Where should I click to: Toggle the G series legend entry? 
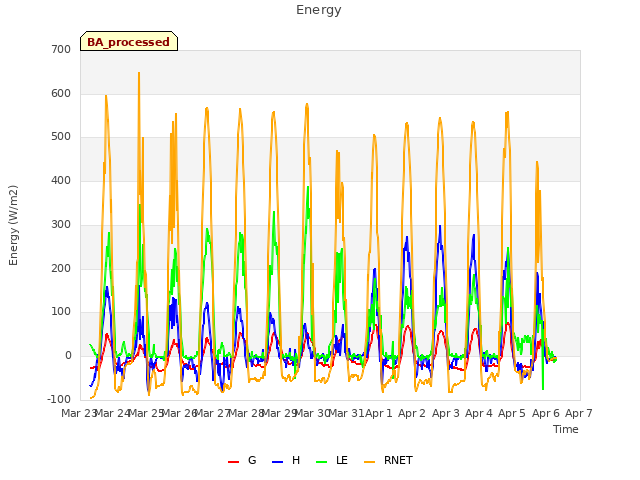(242, 460)
